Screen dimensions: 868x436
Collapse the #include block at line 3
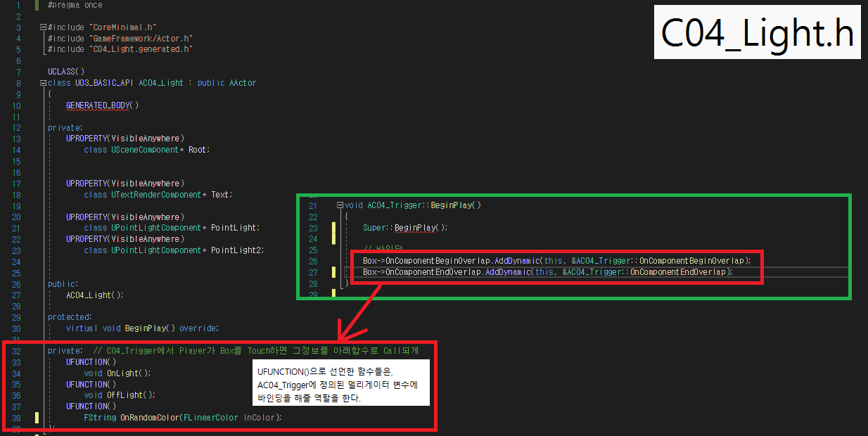44,27
